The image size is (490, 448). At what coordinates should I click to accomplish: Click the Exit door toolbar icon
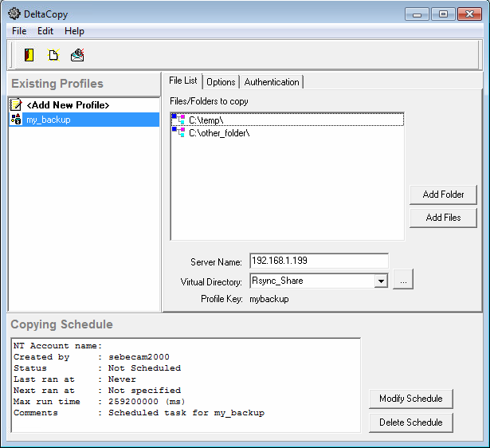click(29, 55)
